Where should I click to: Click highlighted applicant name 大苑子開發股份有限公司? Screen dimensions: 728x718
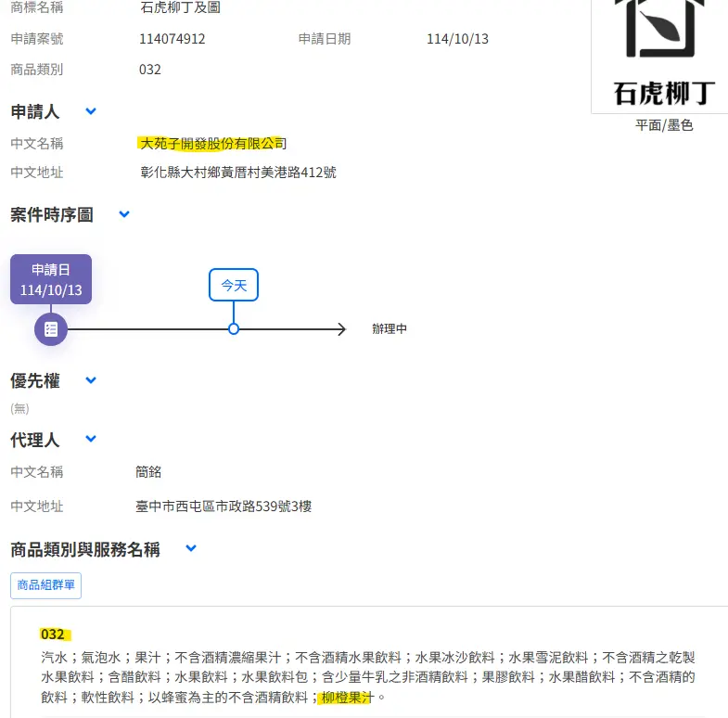[210, 143]
